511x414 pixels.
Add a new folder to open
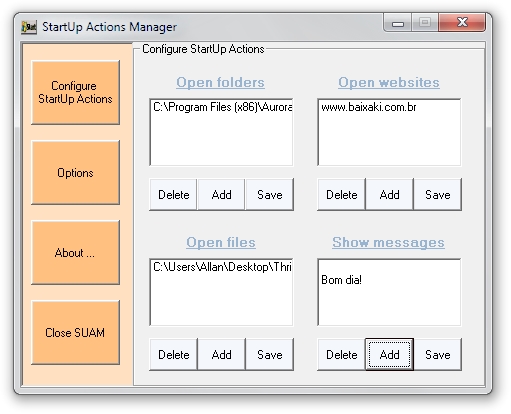[221, 195]
